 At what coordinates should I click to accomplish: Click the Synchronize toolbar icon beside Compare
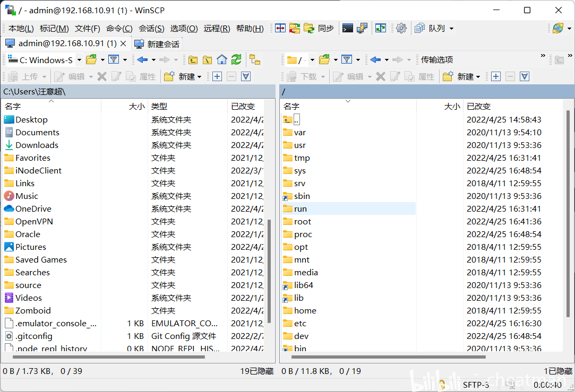pos(295,28)
